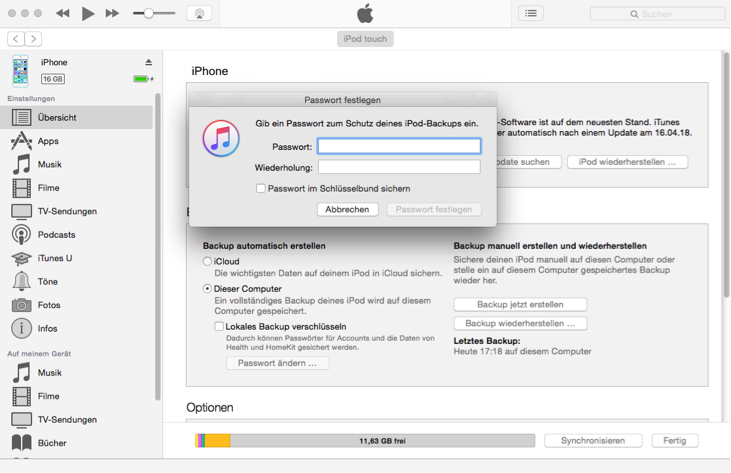Open TV-Sendungen under Einstellungen
The height and width of the screenshot is (473, 731).
76,211
